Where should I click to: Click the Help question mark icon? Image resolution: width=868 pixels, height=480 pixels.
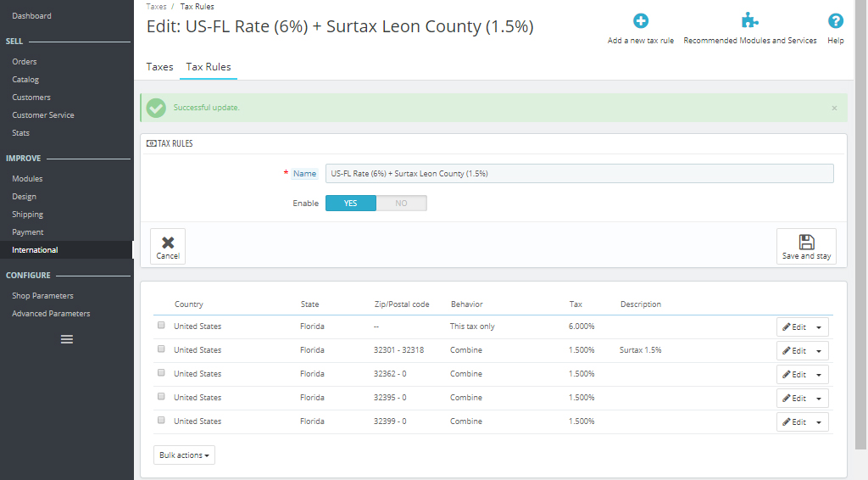[835, 21]
